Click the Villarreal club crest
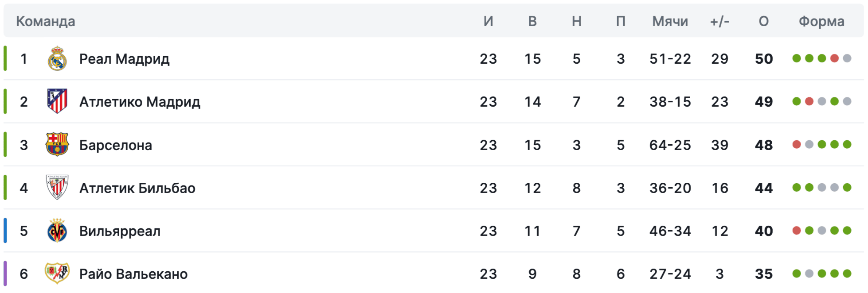This screenshot has width=868, height=293. [x=57, y=231]
